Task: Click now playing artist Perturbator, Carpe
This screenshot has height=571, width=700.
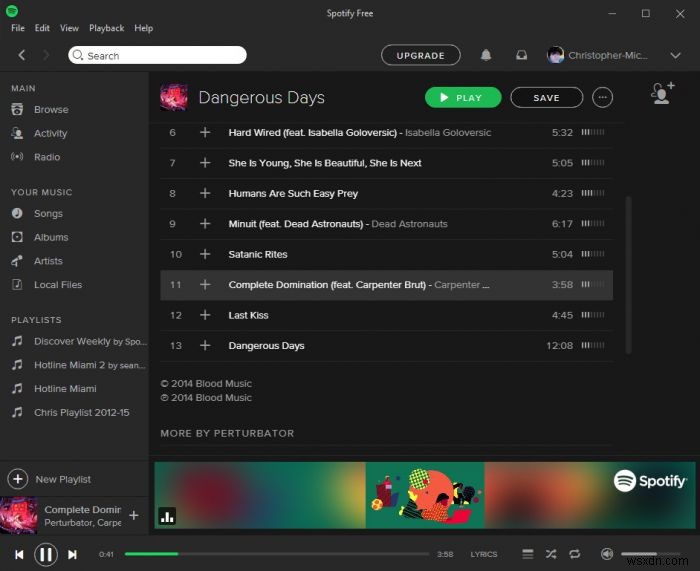Action: click(83, 522)
